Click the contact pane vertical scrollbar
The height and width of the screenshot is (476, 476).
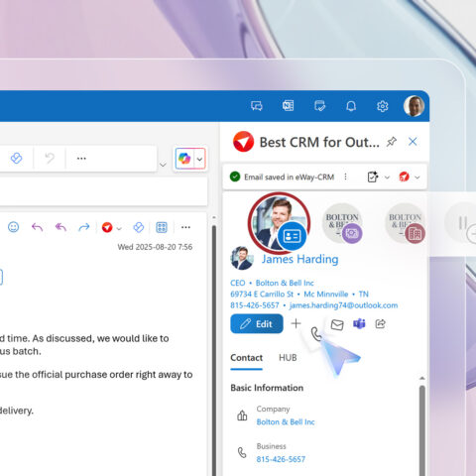tap(422, 428)
